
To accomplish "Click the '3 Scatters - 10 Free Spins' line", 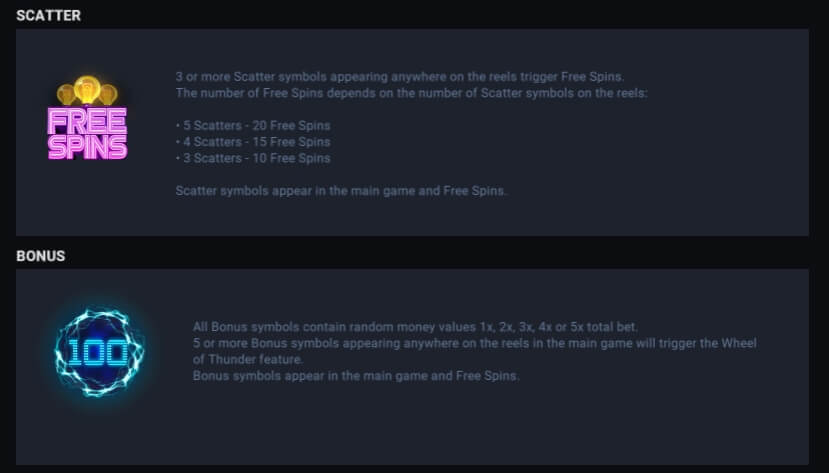I will (252, 158).
